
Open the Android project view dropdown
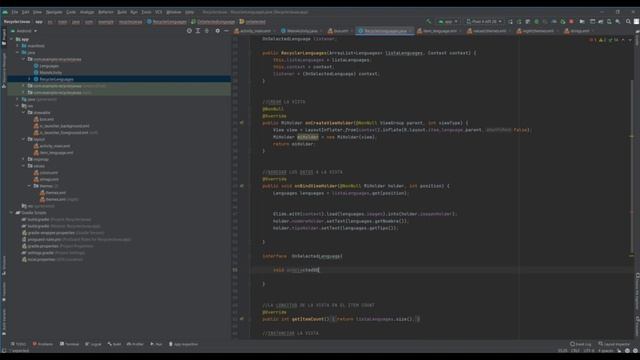24,31
